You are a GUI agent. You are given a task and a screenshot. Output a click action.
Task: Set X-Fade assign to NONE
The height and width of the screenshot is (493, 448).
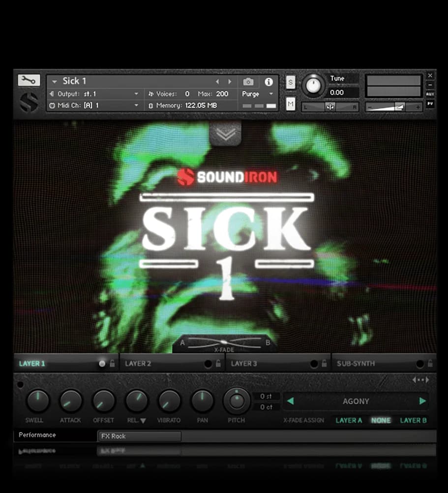click(x=381, y=420)
